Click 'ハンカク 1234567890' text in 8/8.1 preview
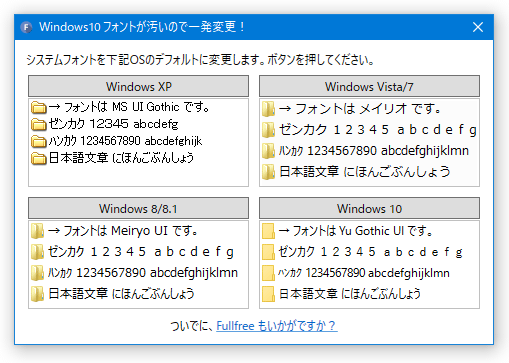This screenshot has height=363, width=509. point(97,273)
